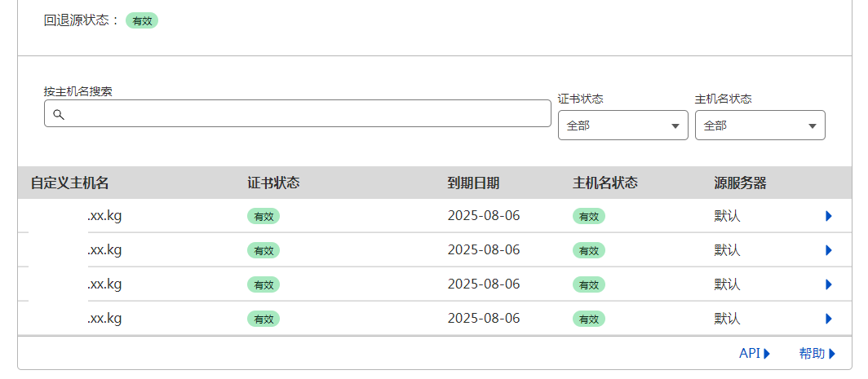Click first row certificate 有效 badge
868x379 pixels.
pos(263,216)
